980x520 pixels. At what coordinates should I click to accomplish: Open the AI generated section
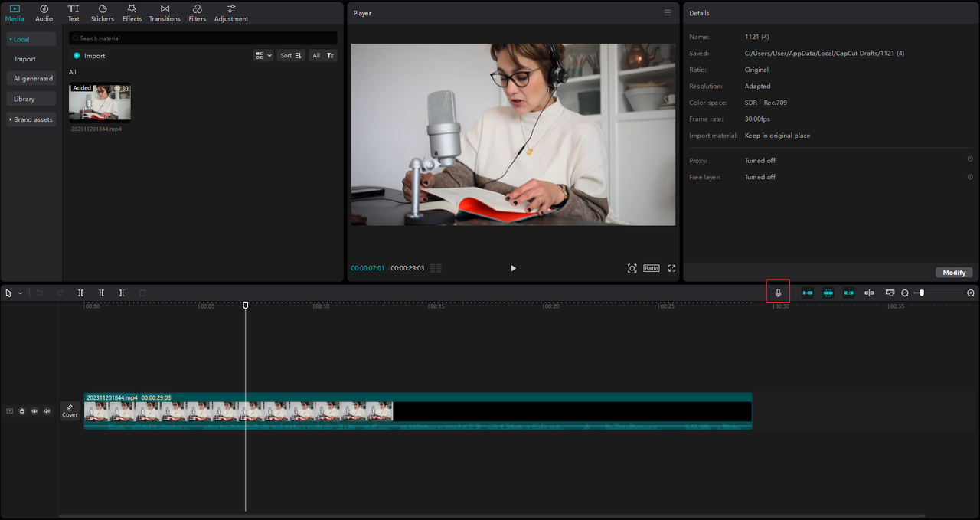31,79
